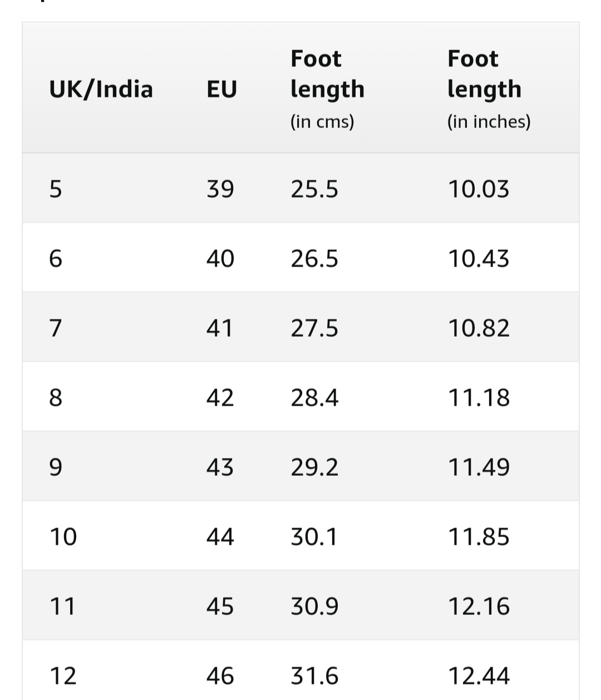Tap EU size 42 cell
Image resolution: width=601 pixels, height=700 pixels.
pos(220,398)
